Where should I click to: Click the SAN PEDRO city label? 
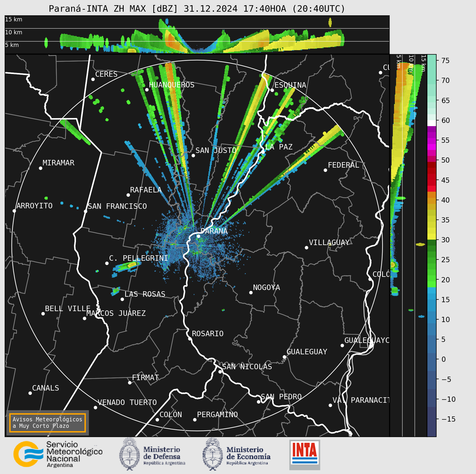(x=281, y=397)
